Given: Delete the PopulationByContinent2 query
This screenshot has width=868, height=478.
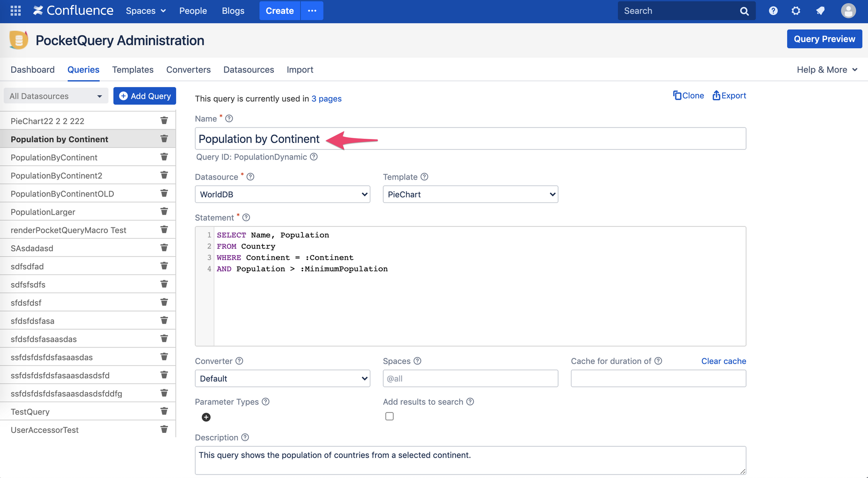Looking at the screenshot, I should click(x=164, y=175).
